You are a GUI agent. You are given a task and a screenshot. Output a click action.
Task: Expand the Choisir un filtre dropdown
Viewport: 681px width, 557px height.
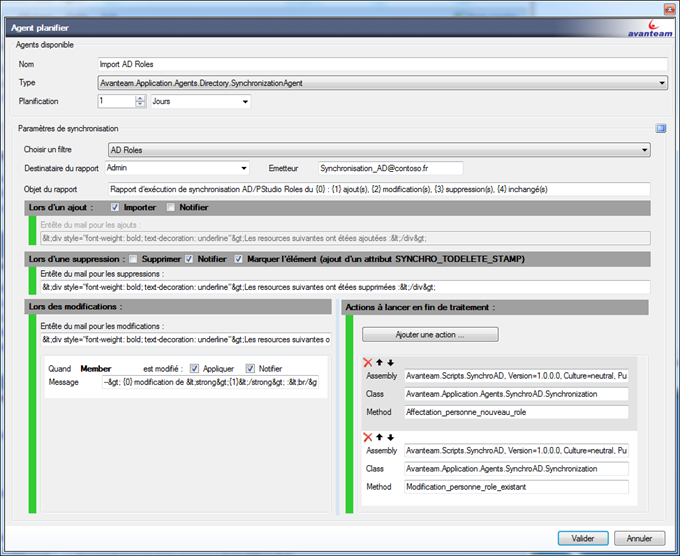(644, 151)
